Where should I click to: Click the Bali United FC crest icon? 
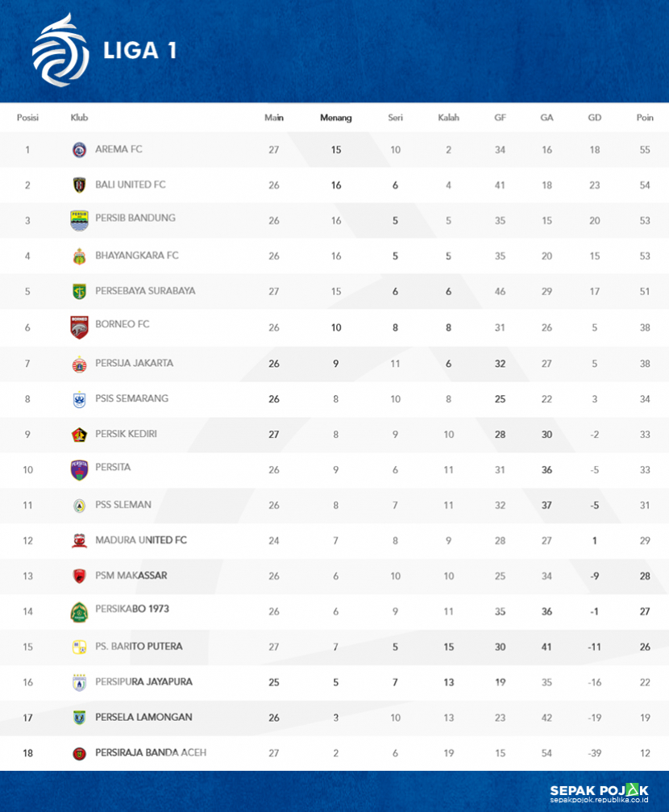click(79, 185)
